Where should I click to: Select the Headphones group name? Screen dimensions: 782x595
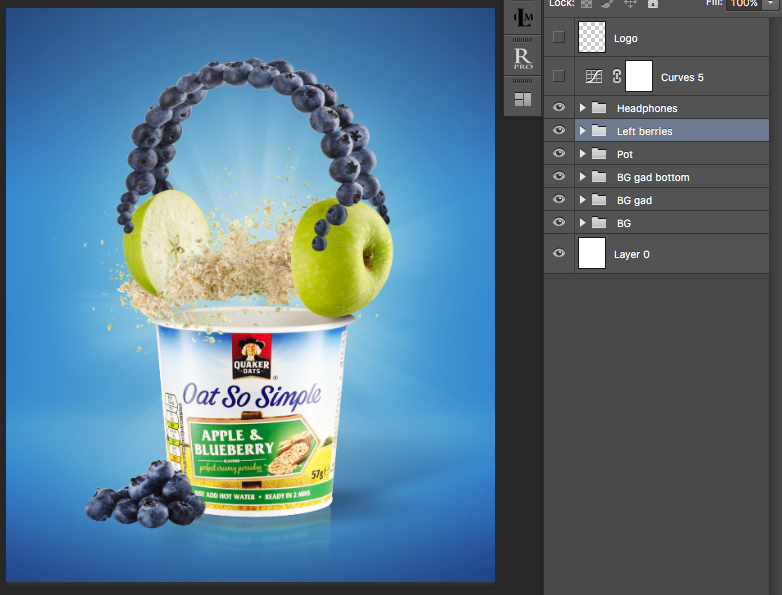(x=647, y=108)
